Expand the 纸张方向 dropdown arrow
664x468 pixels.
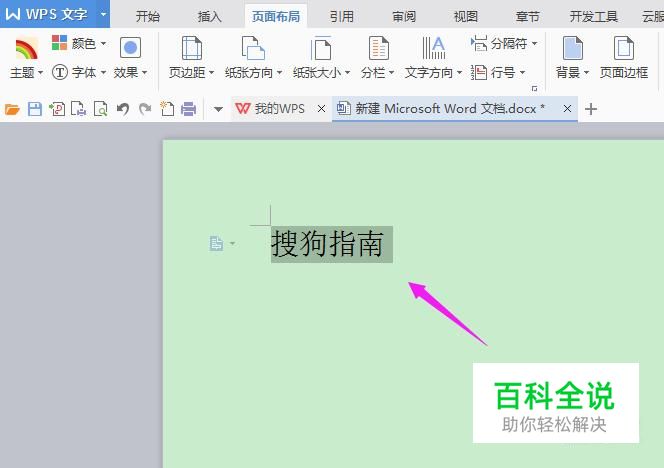279,73
